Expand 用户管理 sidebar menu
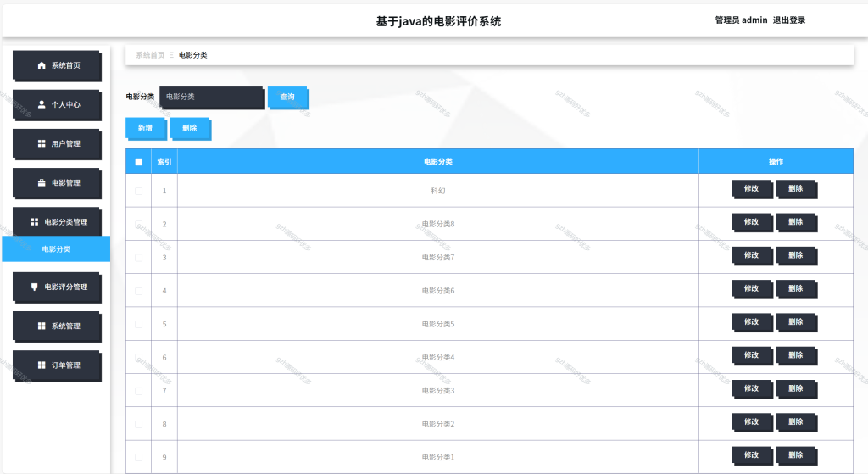Image resolution: width=868 pixels, height=474 pixels. pos(57,144)
